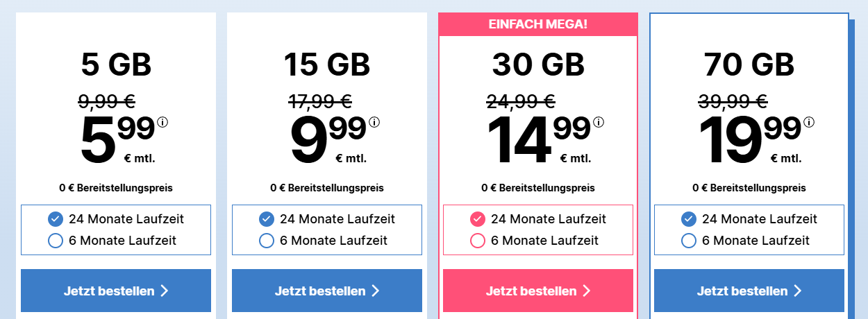The image size is (868, 319).
Task: Choose 6 Monate Laufzeit for 15 GB plan
Action: [267, 241]
